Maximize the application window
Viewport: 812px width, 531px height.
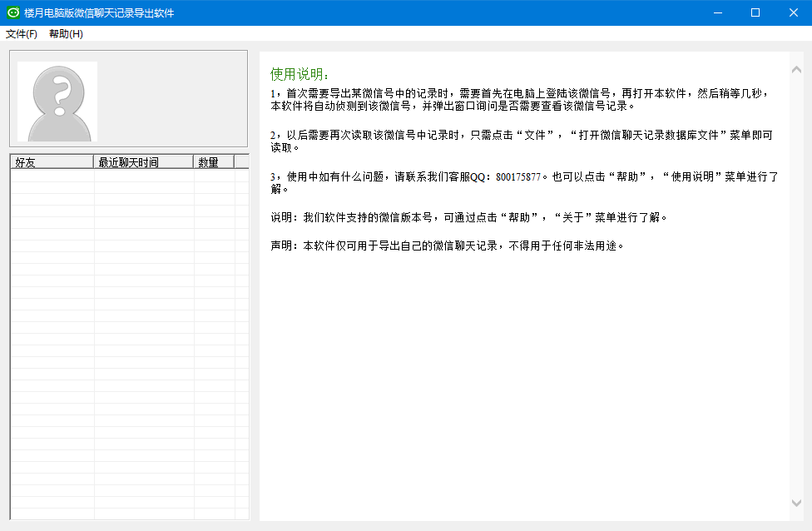pyautogui.click(x=755, y=12)
